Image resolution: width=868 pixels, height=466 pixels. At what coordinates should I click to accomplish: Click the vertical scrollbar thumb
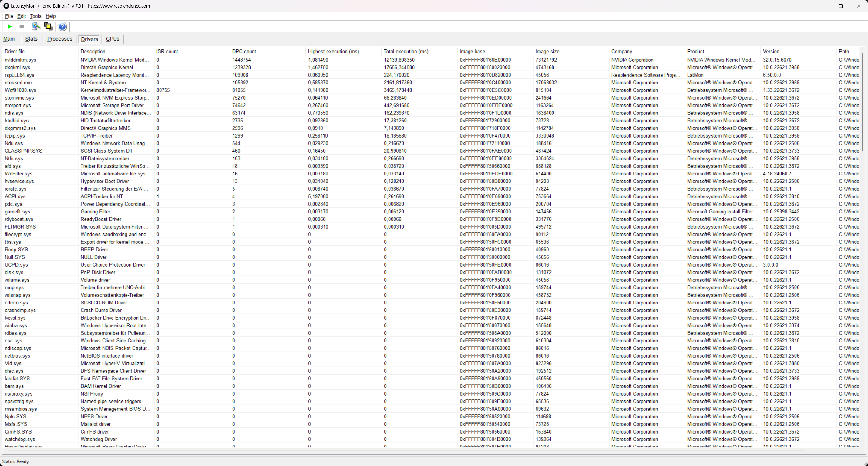click(863, 101)
